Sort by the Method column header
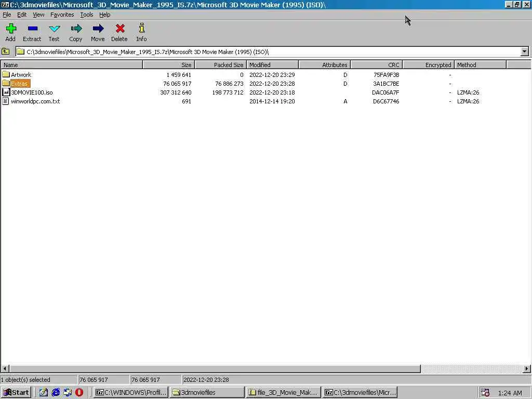 pos(480,65)
